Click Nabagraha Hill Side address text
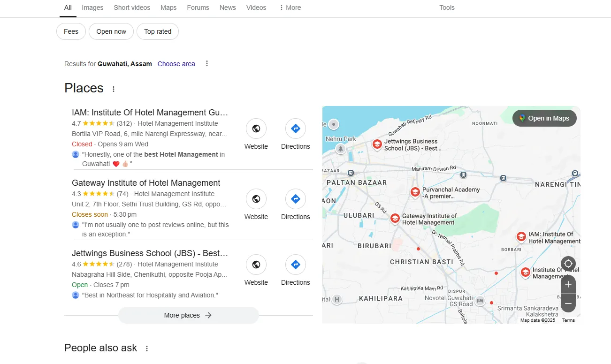Image resolution: width=611 pixels, height=364 pixels. click(150, 274)
